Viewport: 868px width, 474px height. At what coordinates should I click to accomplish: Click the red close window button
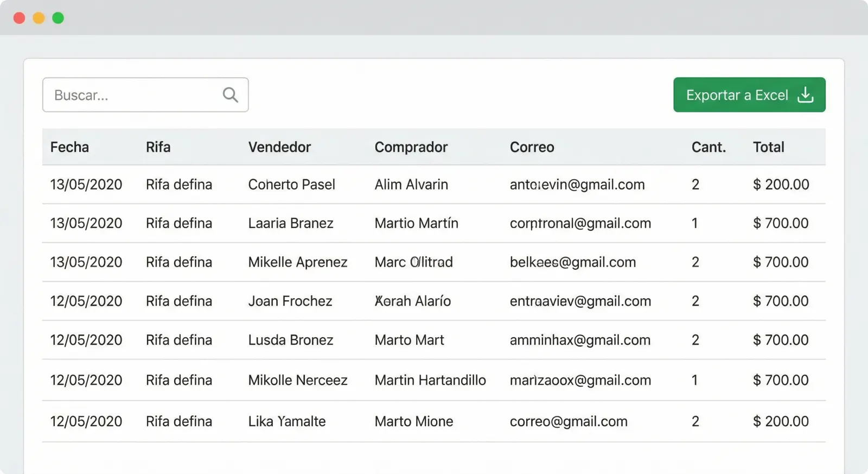pyautogui.click(x=19, y=18)
